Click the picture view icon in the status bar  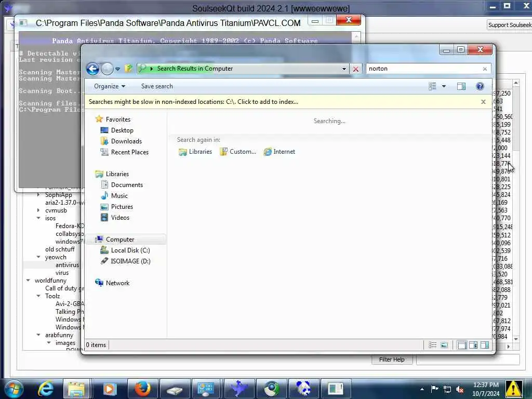(x=444, y=345)
